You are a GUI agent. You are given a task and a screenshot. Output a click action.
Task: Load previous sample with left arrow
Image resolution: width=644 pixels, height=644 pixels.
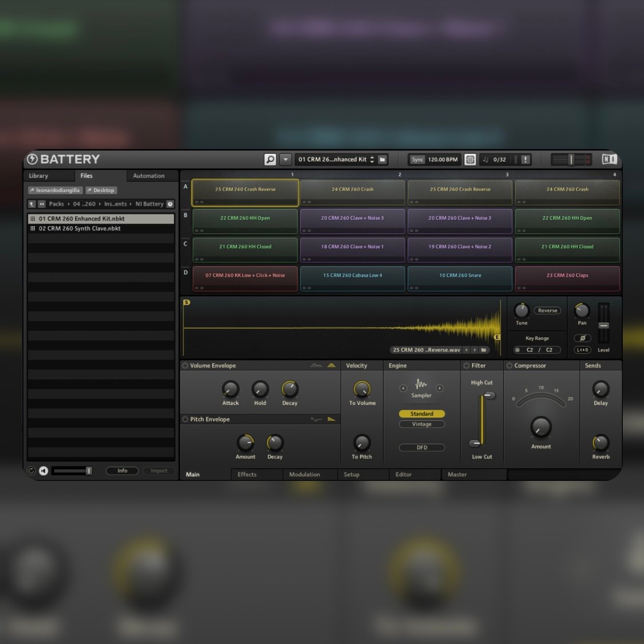[x=467, y=350]
